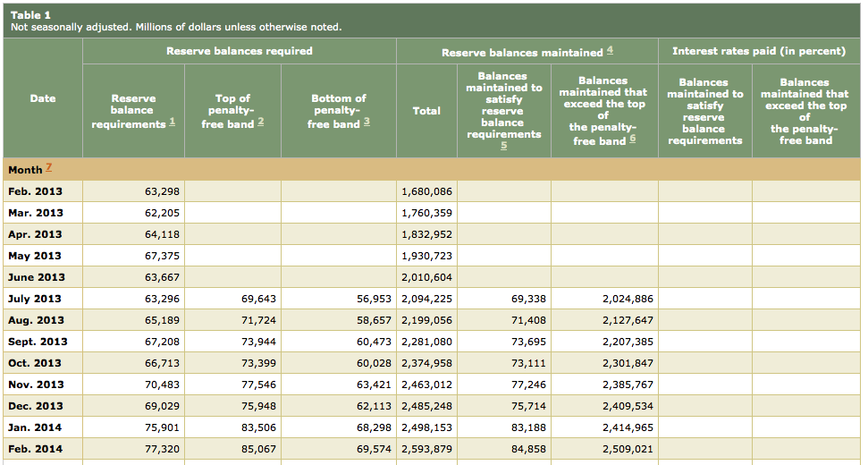The width and height of the screenshot is (868, 465).
Task: Click the total 2,094,225
Action: [x=426, y=299]
